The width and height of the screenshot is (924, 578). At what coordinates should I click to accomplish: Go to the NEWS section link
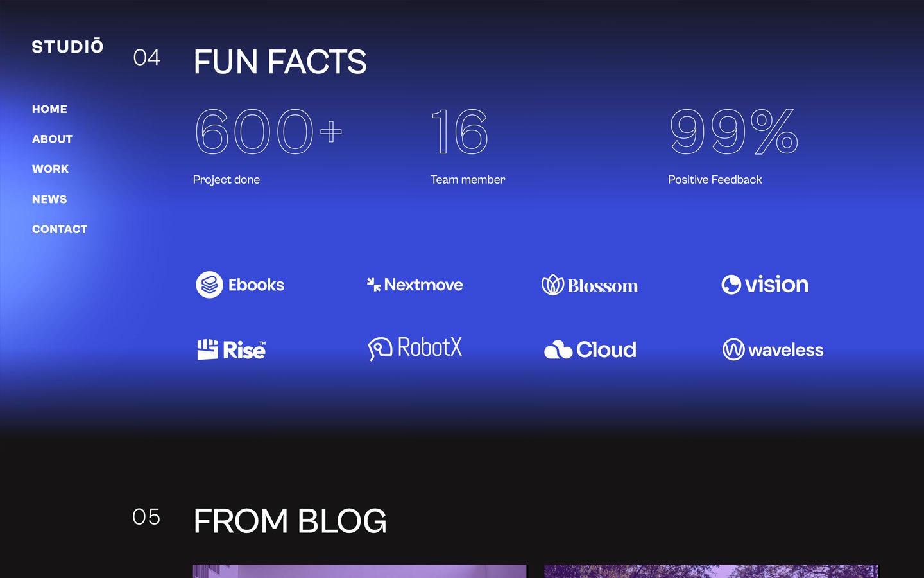(49, 199)
